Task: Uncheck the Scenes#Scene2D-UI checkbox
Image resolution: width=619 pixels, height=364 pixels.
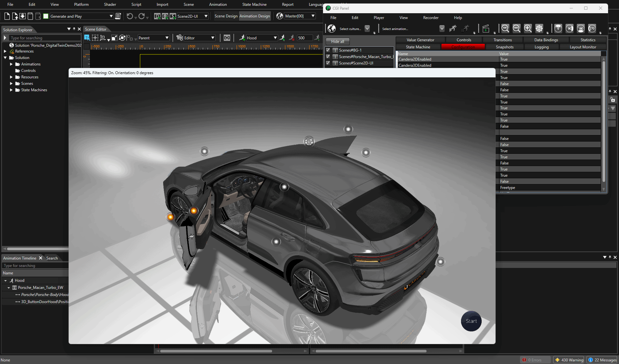Action: pos(328,63)
